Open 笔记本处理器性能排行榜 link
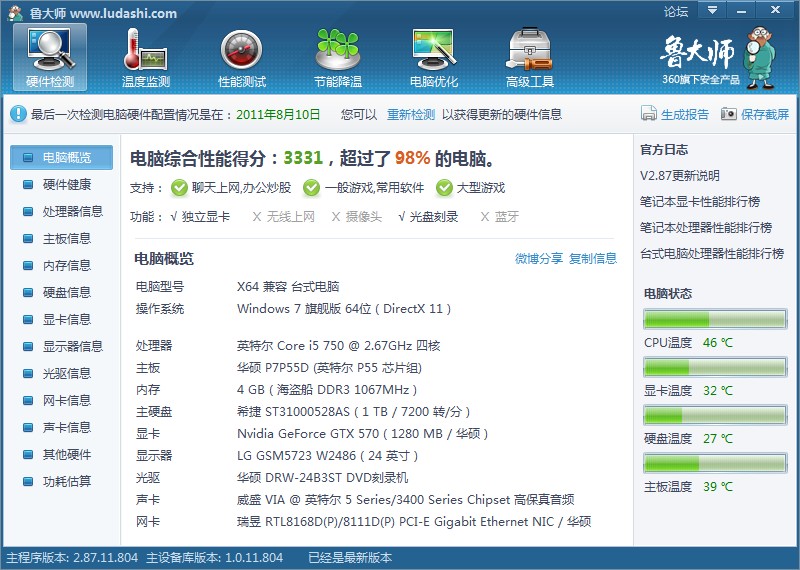The image size is (800, 570). pos(706,228)
